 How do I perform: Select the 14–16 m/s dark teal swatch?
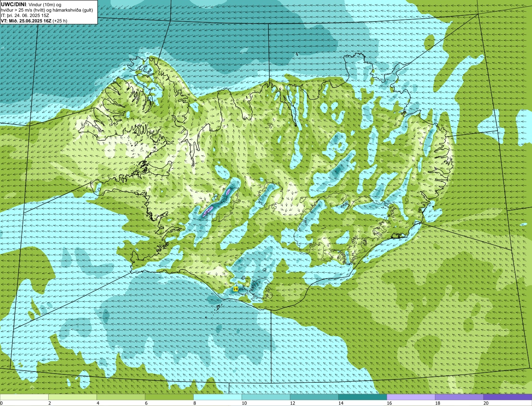362,397
